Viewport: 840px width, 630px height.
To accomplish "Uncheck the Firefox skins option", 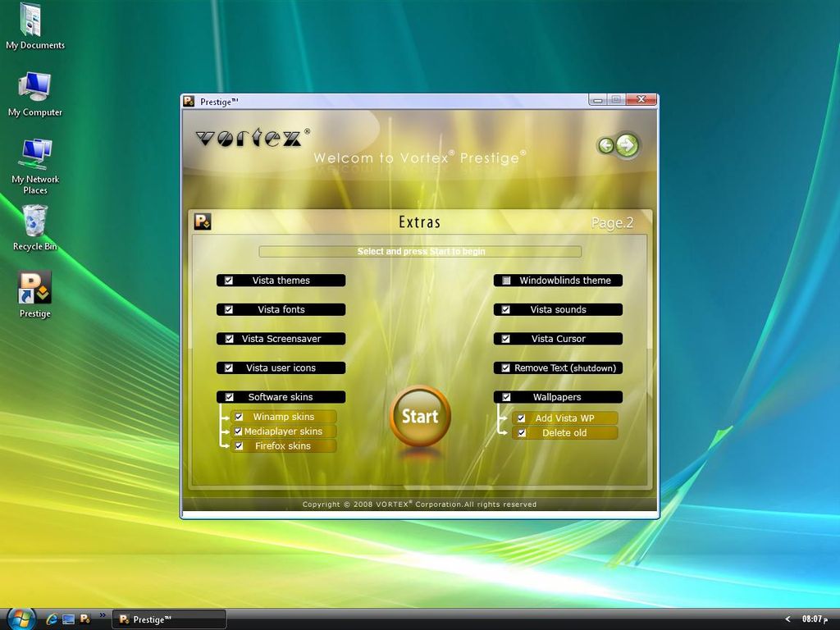I will pos(240,445).
